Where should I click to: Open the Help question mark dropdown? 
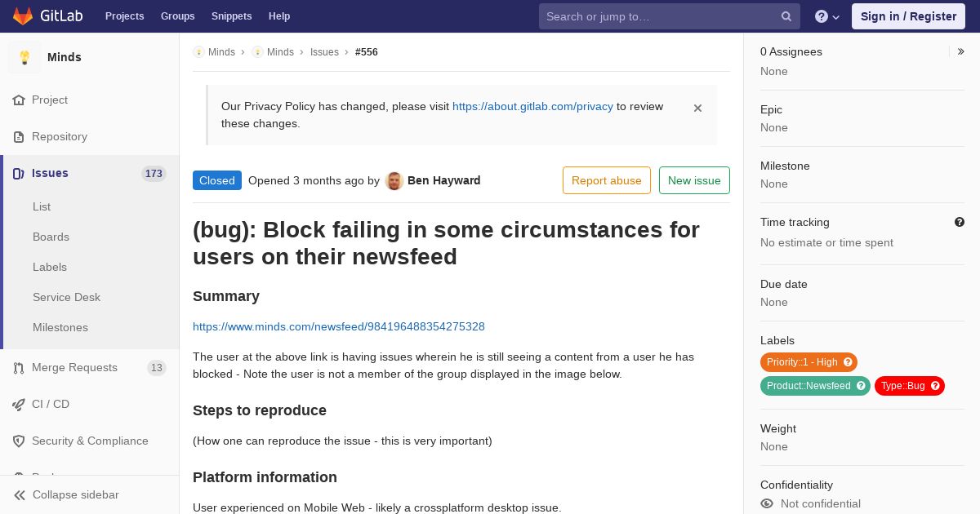coord(827,16)
